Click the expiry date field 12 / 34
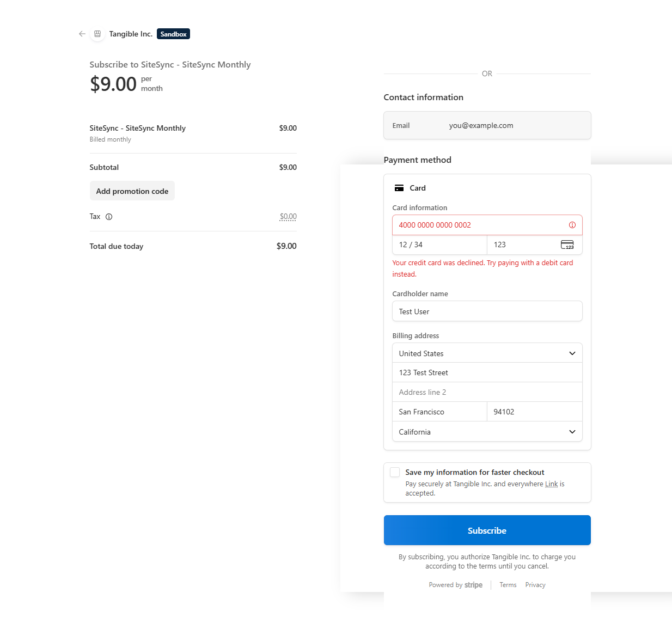This screenshot has width=672, height=617. click(x=439, y=245)
